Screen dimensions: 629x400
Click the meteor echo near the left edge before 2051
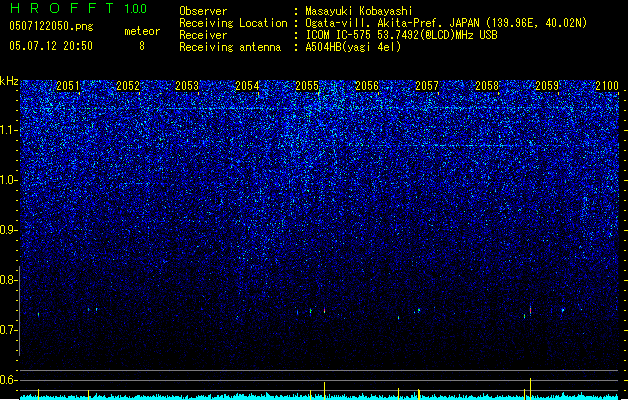(39, 315)
